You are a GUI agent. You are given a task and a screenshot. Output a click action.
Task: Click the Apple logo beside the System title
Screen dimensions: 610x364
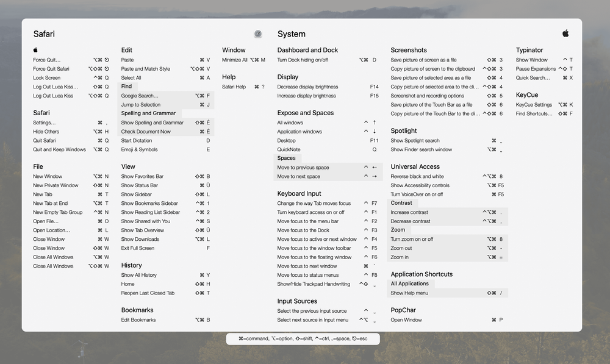tap(565, 34)
